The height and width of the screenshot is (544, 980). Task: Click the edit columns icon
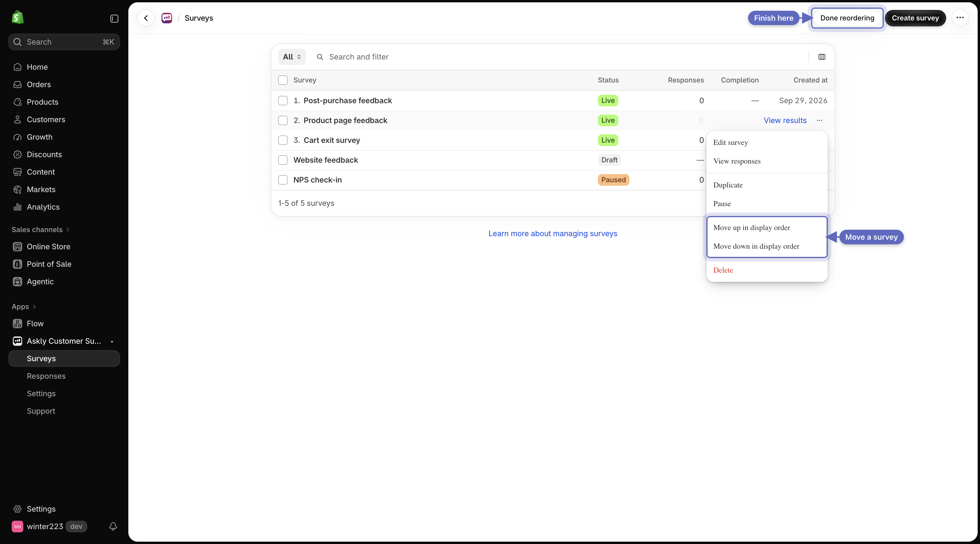click(822, 57)
